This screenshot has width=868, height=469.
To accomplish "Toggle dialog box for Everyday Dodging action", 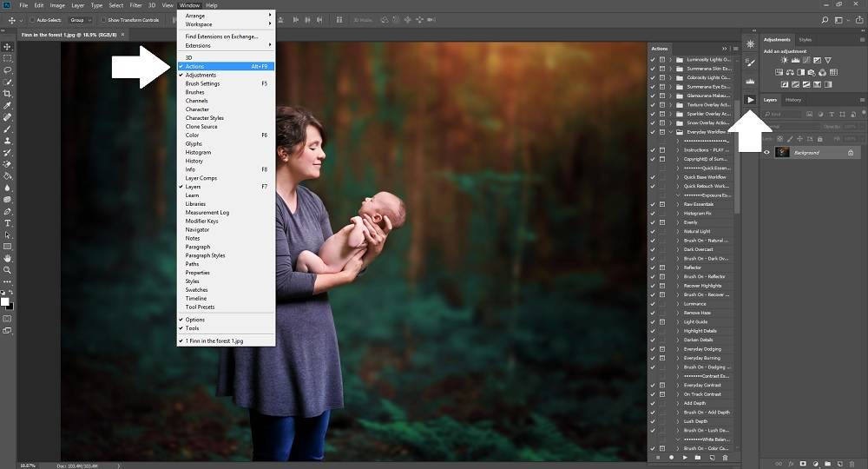I will 662,349.
